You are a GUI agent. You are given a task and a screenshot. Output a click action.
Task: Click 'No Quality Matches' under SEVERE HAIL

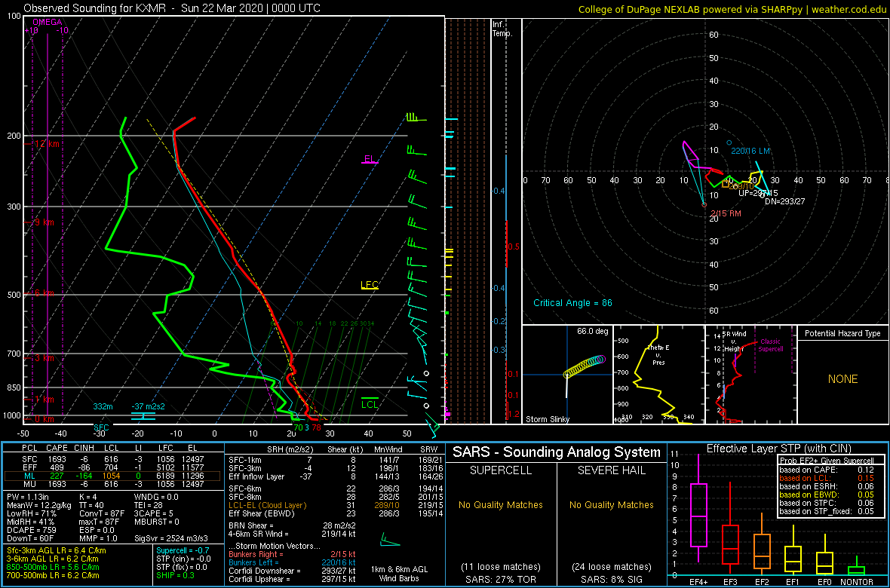(x=611, y=504)
